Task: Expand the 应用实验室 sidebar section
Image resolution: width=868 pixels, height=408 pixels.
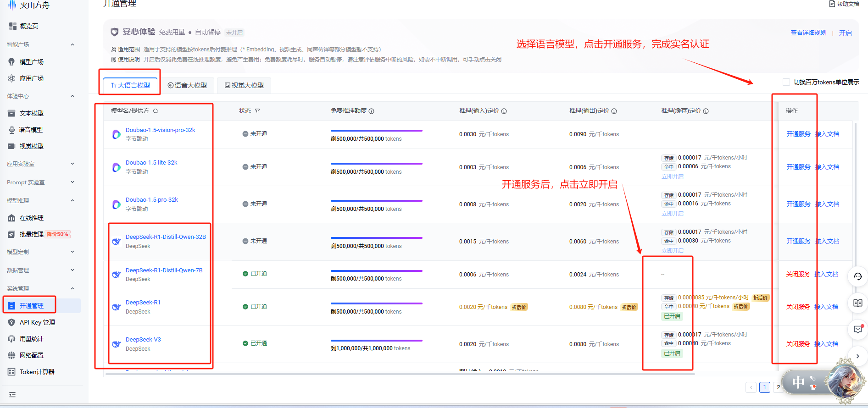Action: [x=72, y=164]
